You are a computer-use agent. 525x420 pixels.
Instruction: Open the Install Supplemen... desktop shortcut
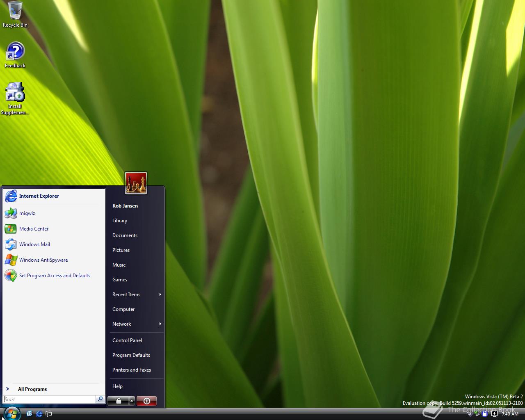pos(15,98)
